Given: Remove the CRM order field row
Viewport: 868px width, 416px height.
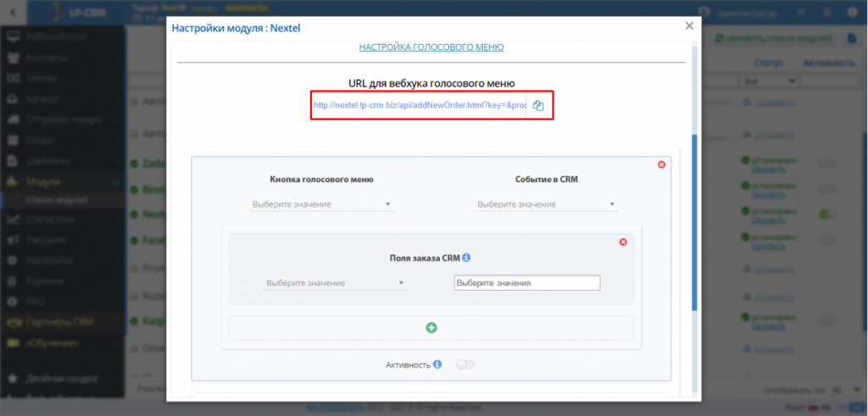Looking at the screenshot, I should pyautogui.click(x=623, y=242).
